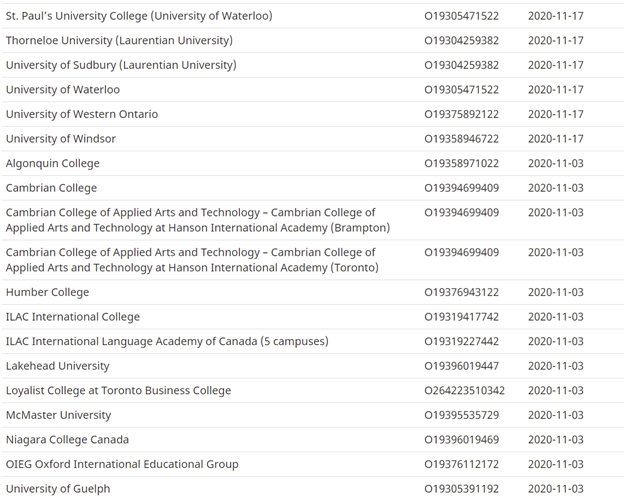The width and height of the screenshot is (624, 498).
Task: Click Cambrian College Hanson Academy (Brampton) entry
Action: point(190,220)
